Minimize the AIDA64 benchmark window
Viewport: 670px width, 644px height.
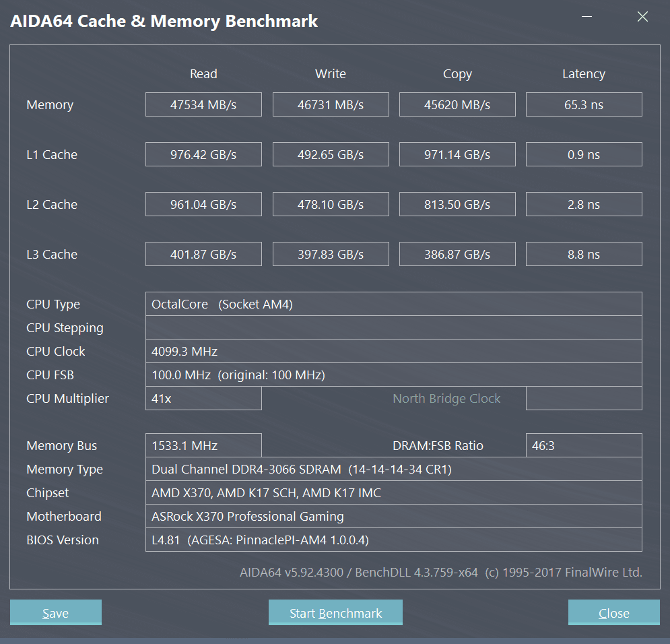[587, 17]
